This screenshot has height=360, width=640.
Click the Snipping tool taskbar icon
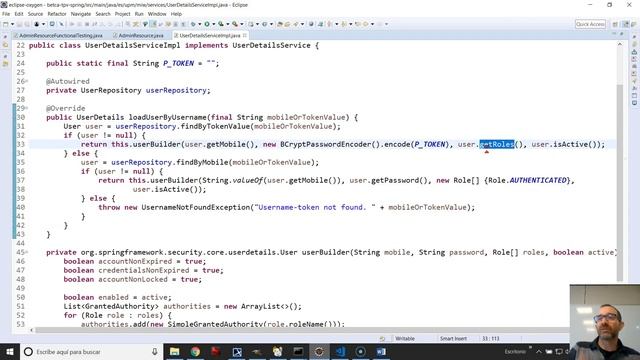(237, 351)
